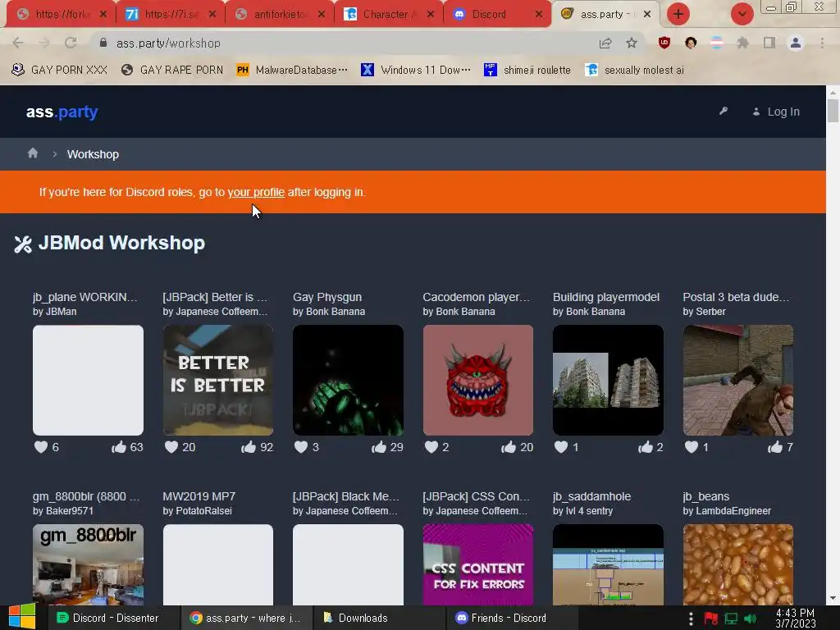
Task: Open the jb_plane WORKIN... item title
Action: point(84,297)
